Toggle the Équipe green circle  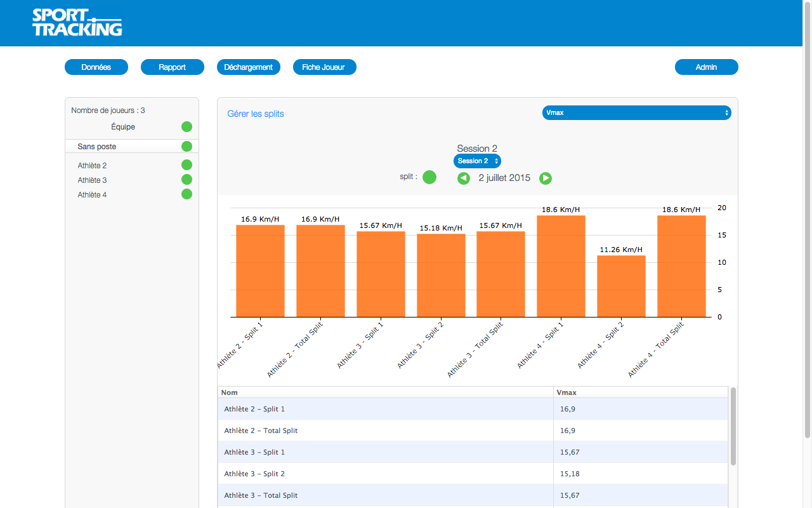coord(187,126)
